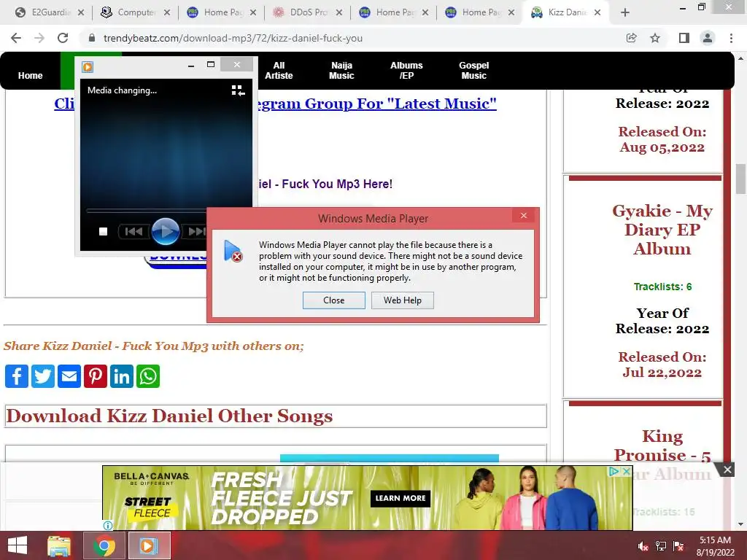The width and height of the screenshot is (747, 560).
Task: Open a new browser tab
Action: (x=625, y=12)
